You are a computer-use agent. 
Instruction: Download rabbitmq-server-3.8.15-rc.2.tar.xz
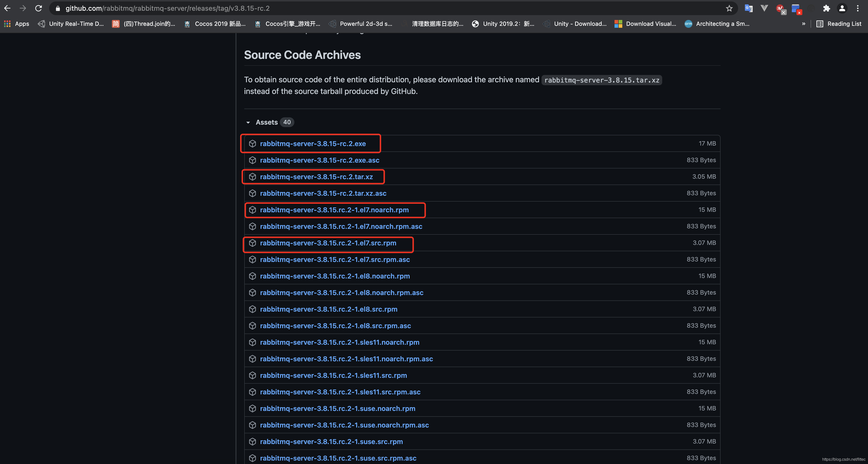point(316,177)
